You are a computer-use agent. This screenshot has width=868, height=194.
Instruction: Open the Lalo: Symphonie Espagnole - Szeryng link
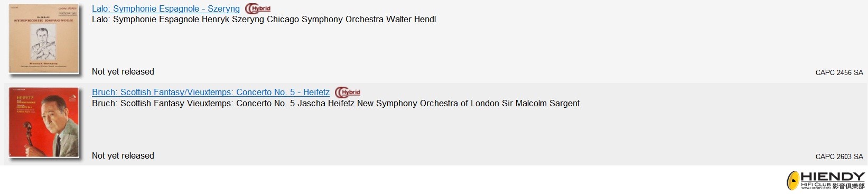click(x=166, y=8)
